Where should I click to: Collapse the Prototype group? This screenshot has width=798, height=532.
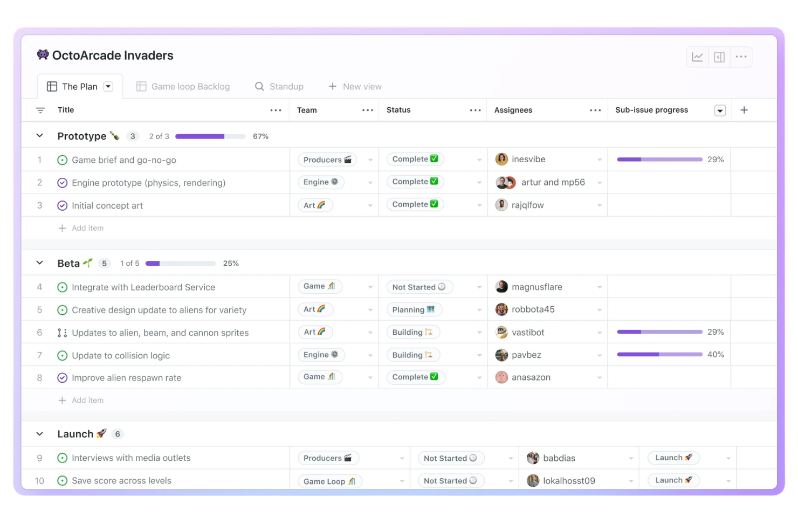coord(39,136)
